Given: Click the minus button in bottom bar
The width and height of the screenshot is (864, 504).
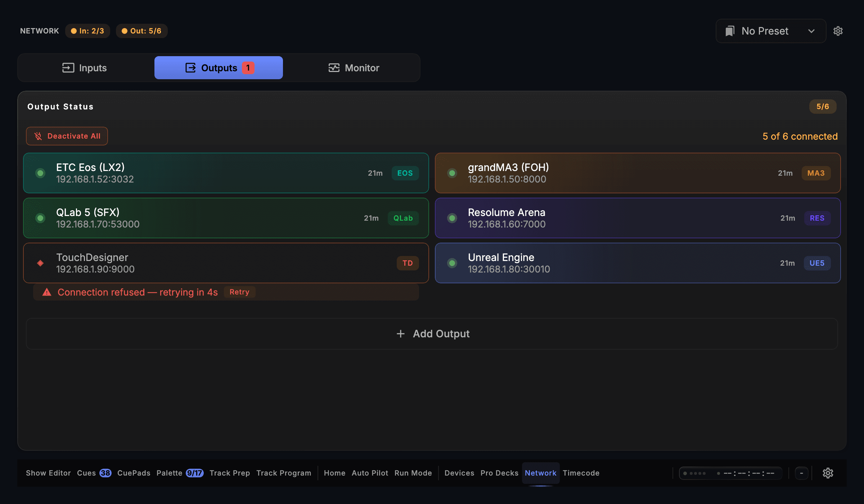Looking at the screenshot, I should coord(801,473).
